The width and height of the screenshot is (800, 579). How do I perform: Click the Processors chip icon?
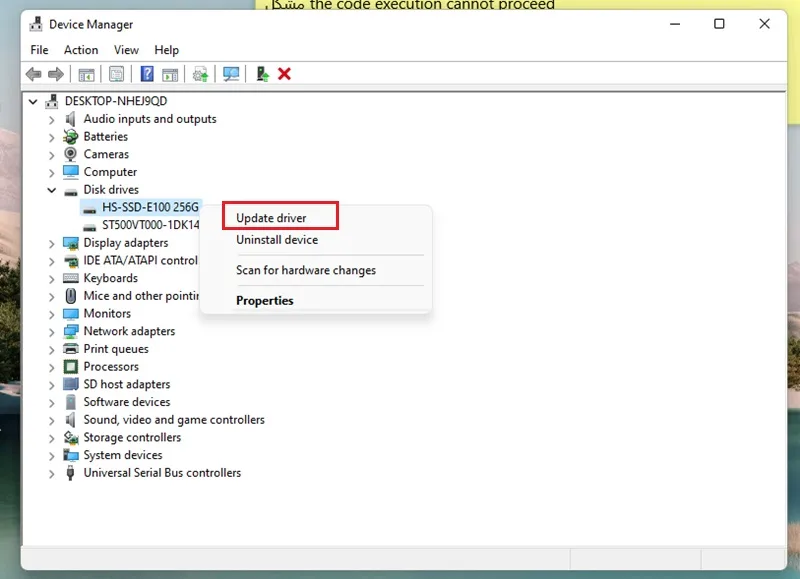click(x=70, y=367)
